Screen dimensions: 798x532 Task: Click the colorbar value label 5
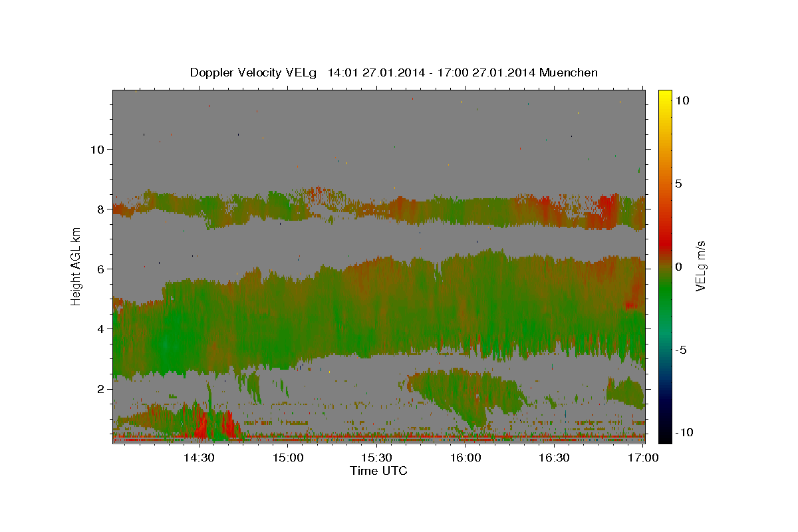click(x=678, y=183)
